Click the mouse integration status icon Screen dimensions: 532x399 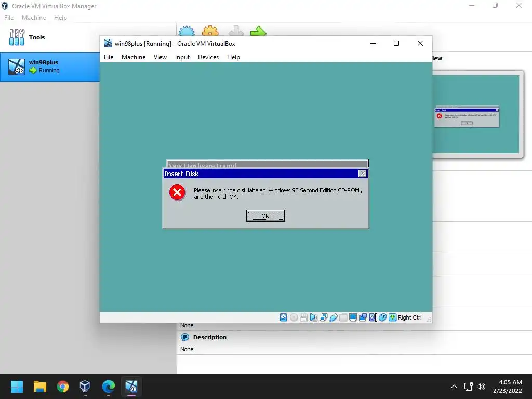coord(382,317)
